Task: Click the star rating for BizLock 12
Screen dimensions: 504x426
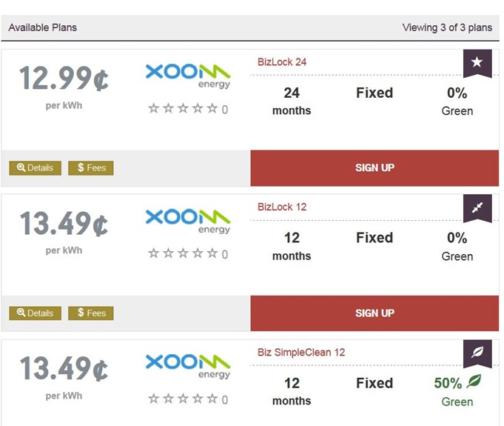Action: (x=183, y=254)
